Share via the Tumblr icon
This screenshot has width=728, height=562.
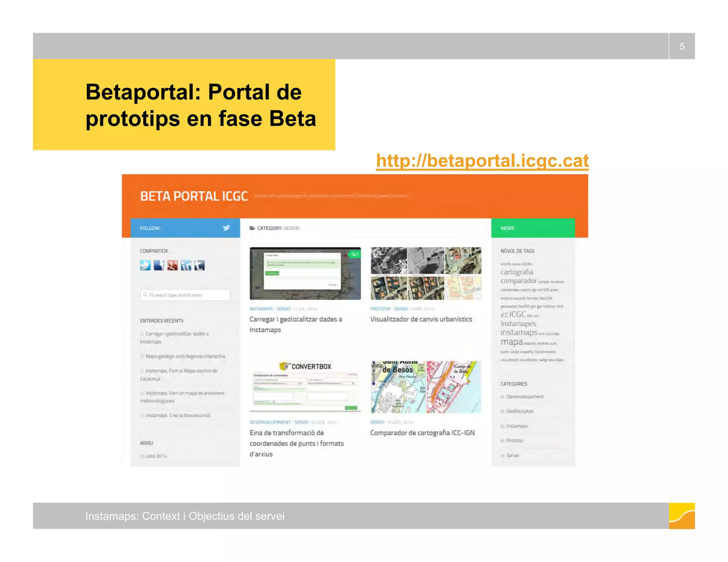tap(199, 265)
